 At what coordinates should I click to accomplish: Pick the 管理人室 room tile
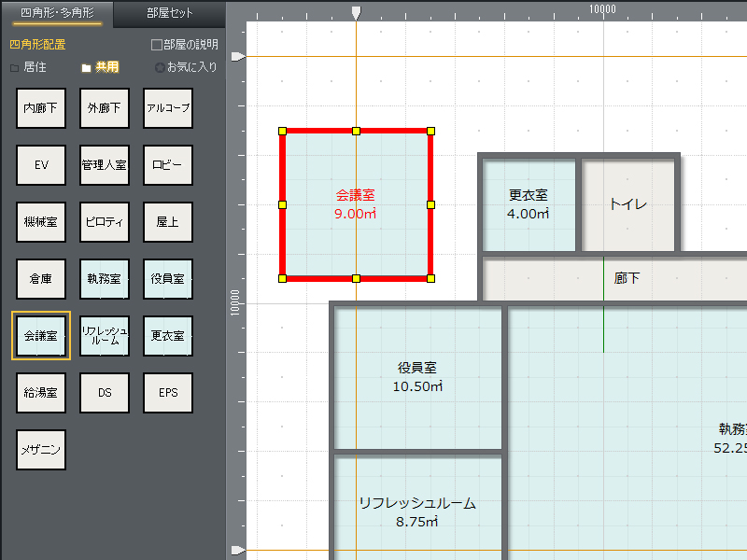105,165
